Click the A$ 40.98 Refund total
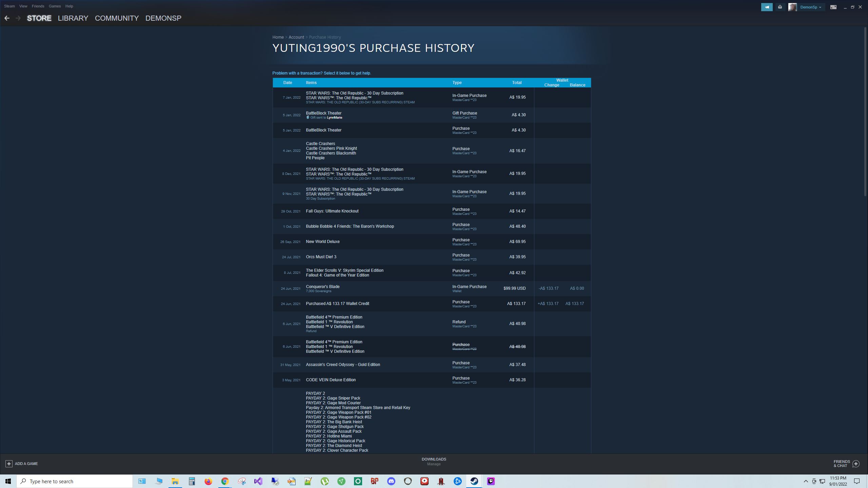This screenshot has height=488, width=868. (517, 324)
